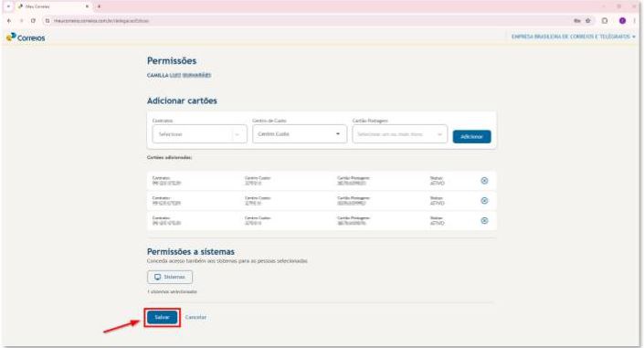Image resolution: width=644 pixels, height=348 pixels.
Task: Click the Permissões heading text
Action: point(172,61)
